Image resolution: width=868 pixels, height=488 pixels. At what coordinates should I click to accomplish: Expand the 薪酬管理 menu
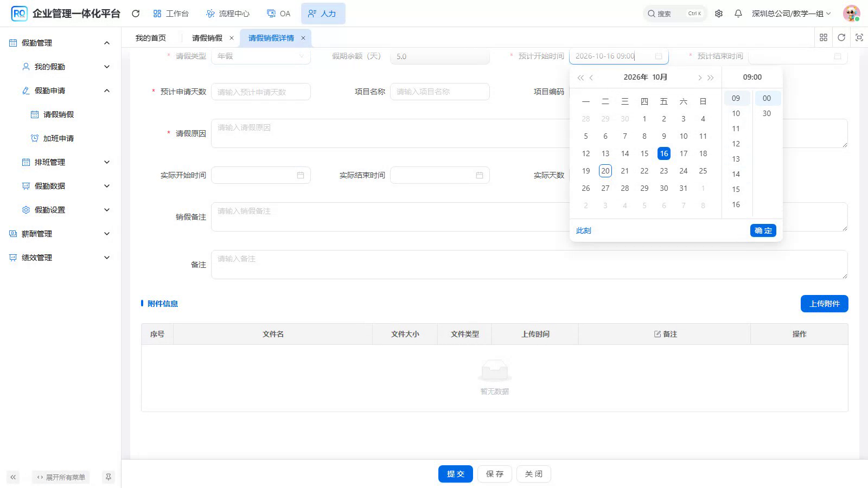click(x=107, y=234)
